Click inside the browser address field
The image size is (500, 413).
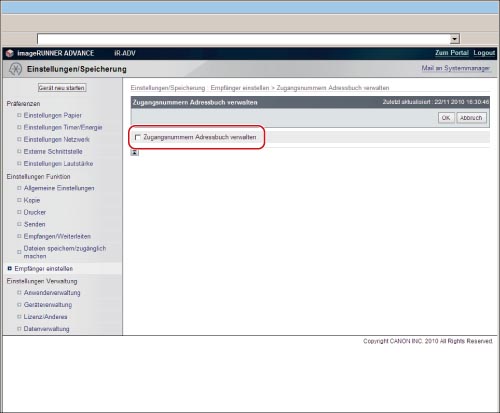pyautogui.click(x=243, y=39)
